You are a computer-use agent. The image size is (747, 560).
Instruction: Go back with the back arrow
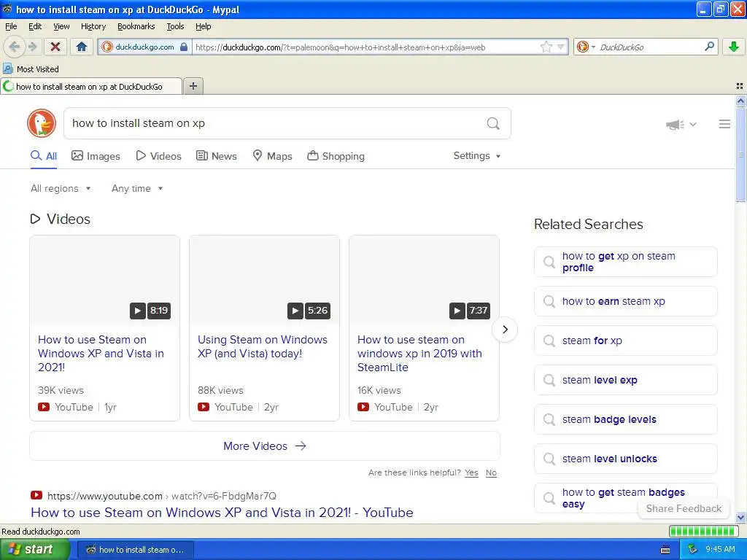(x=14, y=47)
